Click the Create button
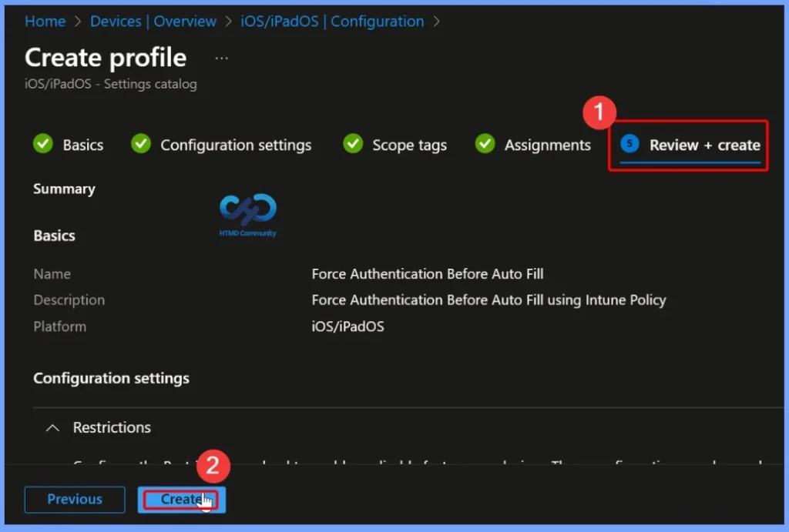Screen dimensions: 789x532 (x=181, y=499)
